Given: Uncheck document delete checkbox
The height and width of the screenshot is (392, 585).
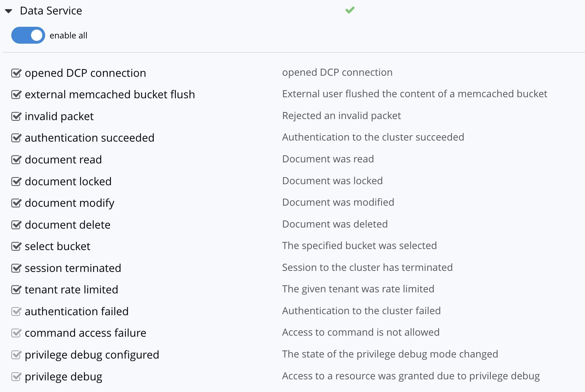Looking at the screenshot, I should [x=16, y=225].
